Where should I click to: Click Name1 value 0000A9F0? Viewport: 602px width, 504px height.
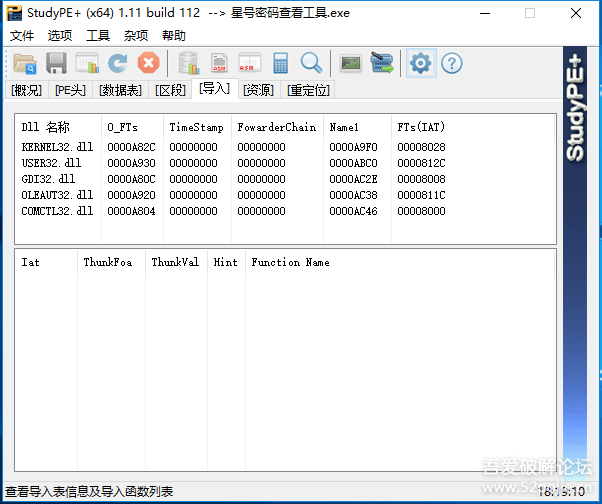point(354,147)
